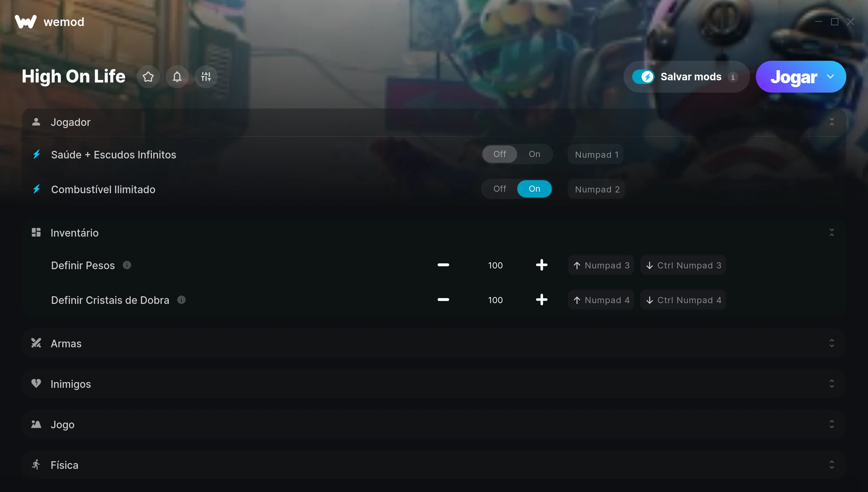
Task: Open the mod settings sliders icon
Action: 206,77
